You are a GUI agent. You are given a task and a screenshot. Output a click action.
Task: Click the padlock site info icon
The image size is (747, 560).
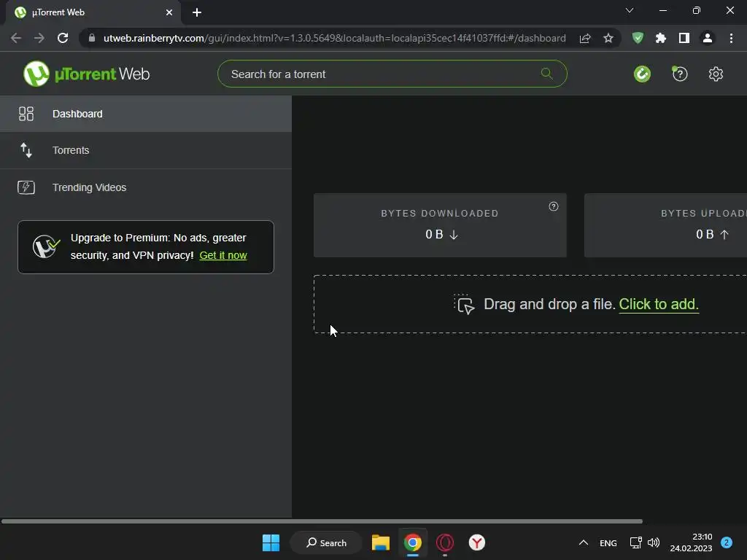pyautogui.click(x=92, y=38)
